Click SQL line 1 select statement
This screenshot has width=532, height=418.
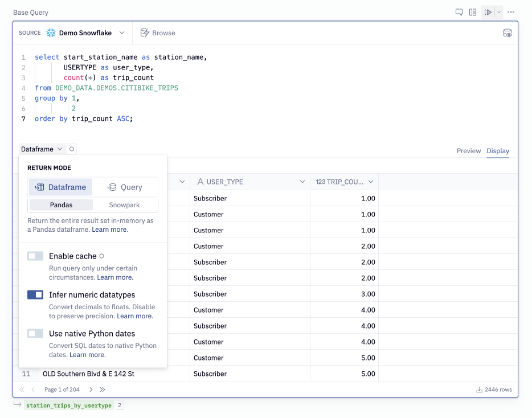[x=121, y=58]
